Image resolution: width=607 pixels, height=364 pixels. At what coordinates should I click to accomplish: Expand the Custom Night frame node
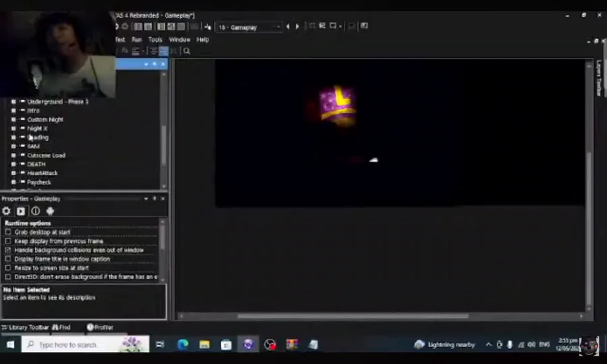(x=13, y=119)
